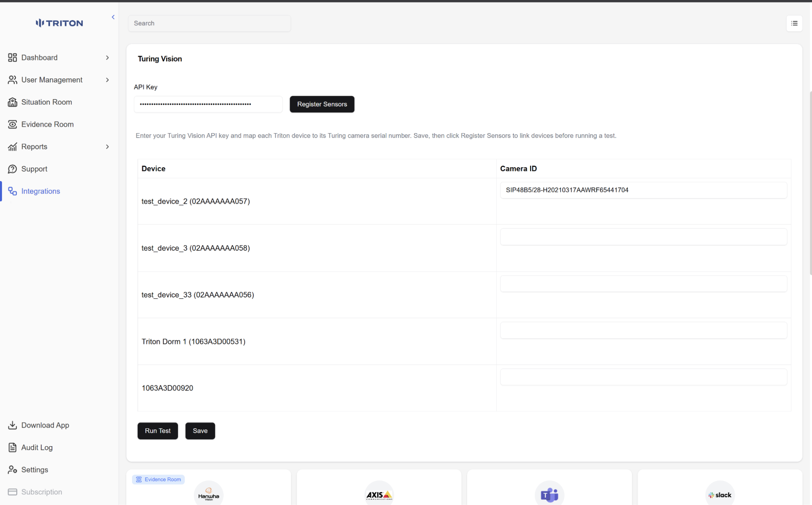The image size is (812, 505).
Task: Click Camera ID field for test_device_3
Action: coord(643,237)
